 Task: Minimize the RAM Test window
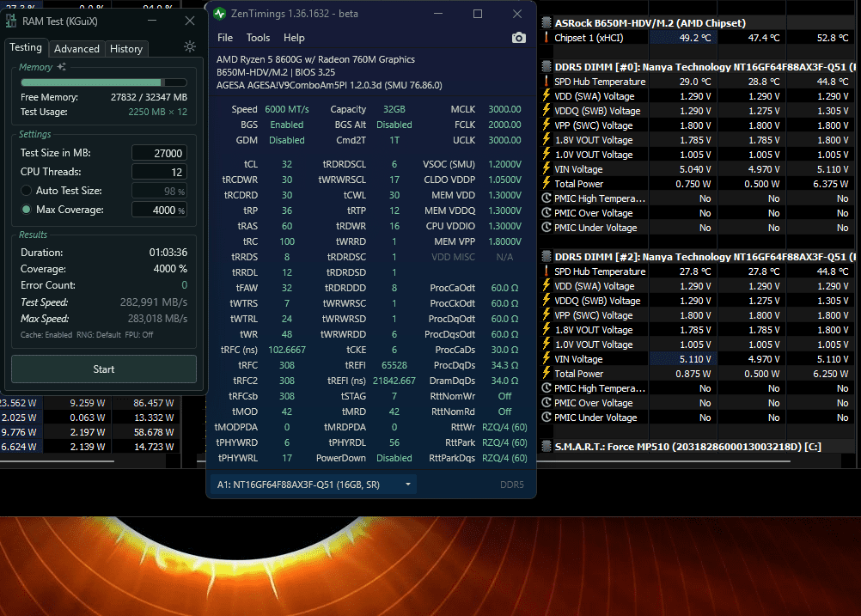tap(152, 21)
